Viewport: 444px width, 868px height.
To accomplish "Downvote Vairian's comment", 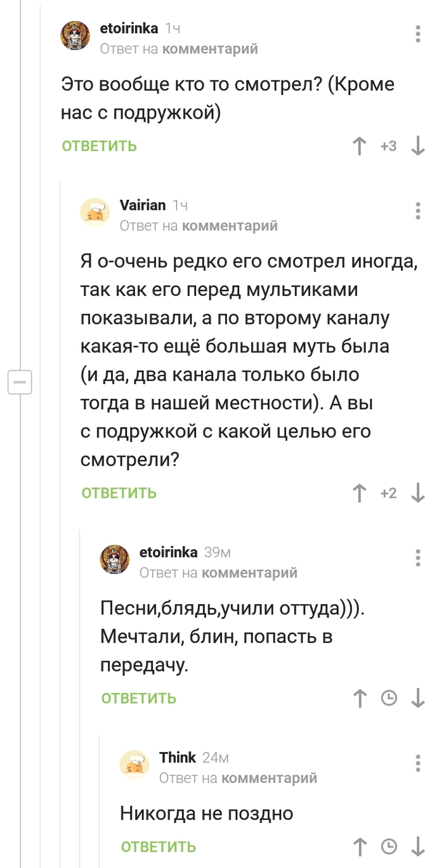I will [x=417, y=493].
